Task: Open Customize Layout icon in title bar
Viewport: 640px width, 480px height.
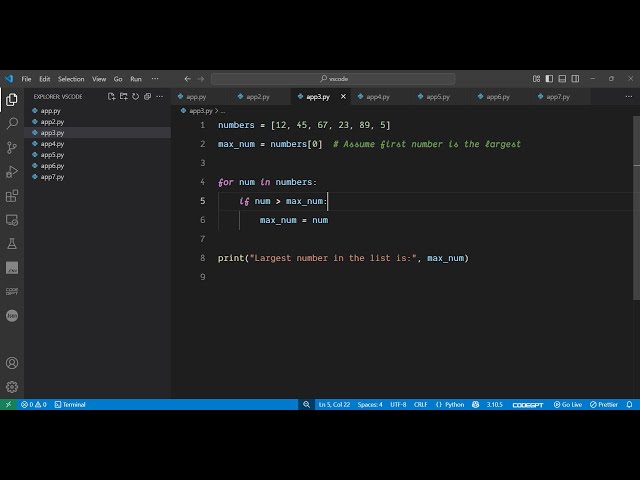Action: (x=536, y=79)
